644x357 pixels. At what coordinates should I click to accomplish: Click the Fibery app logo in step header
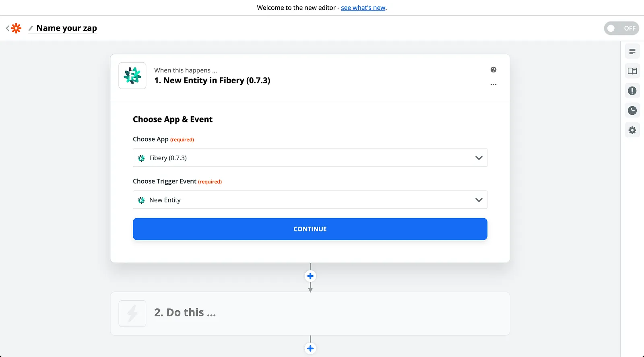coord(132,76)
